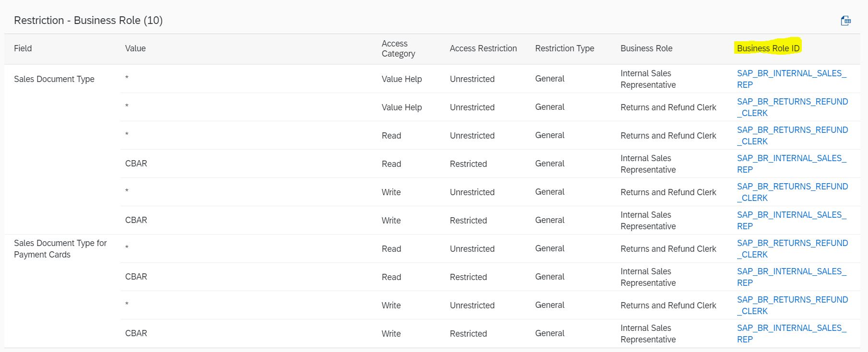Click the first CBAR value cell

[x=136, y=164]
